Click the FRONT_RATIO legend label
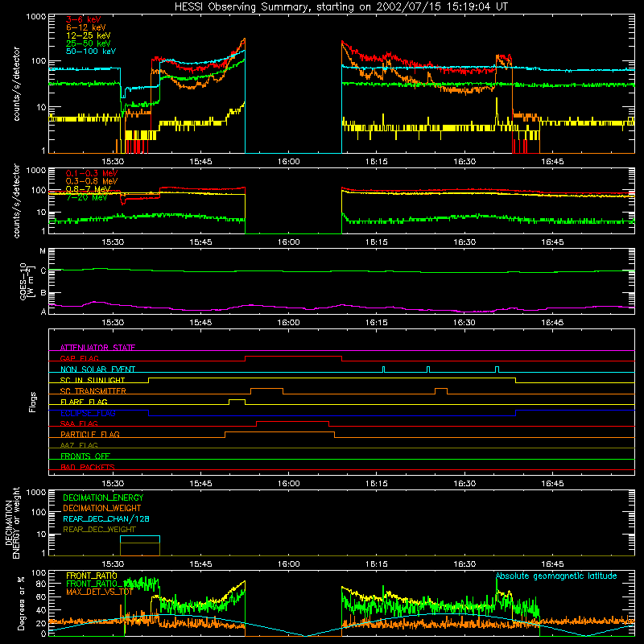Image resolution: width=644 pixels, height=644 pixels. point(92,576)
